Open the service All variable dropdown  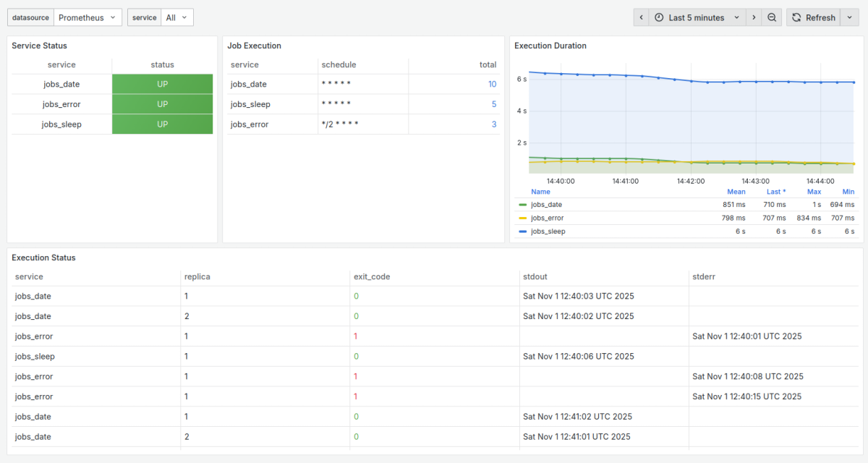coord(176,17)
